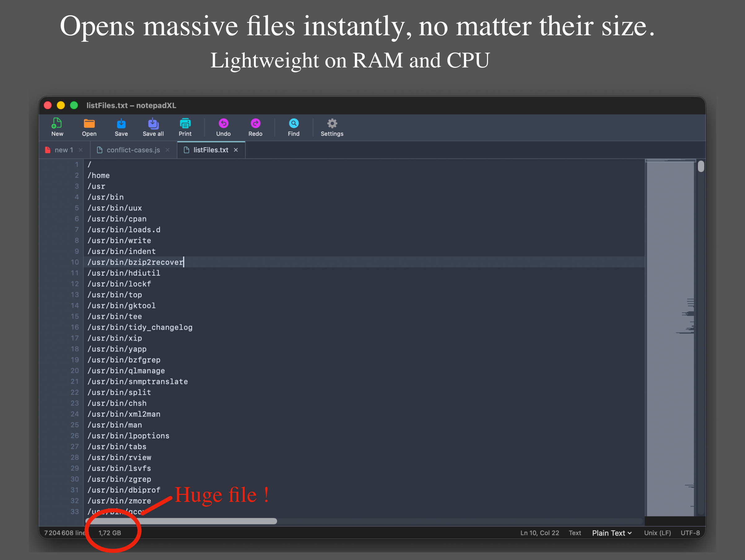
Task: Open the Find search tool
Action: coord(293,127)
